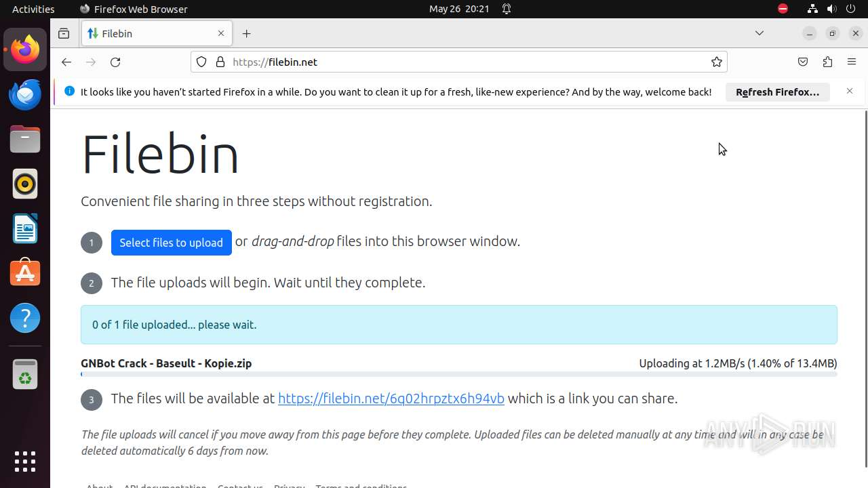Click the notification bell in top bar
This screenshot has height=488, width=868.
click(x=507, y=9)
